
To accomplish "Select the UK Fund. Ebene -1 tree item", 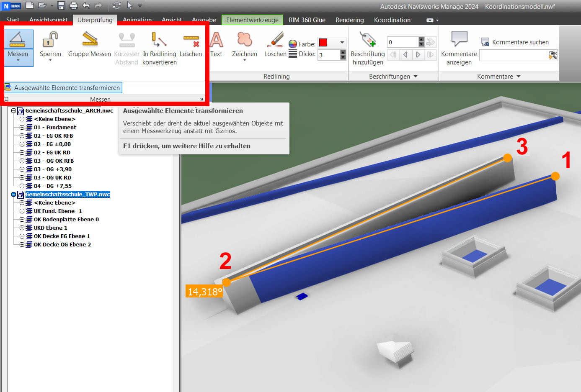I will 58,211.
